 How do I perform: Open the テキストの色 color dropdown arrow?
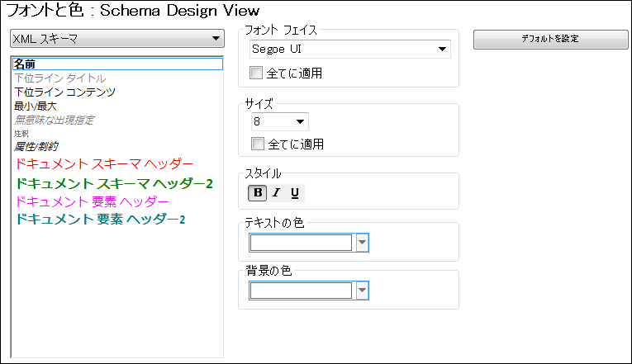pos(361,243)
